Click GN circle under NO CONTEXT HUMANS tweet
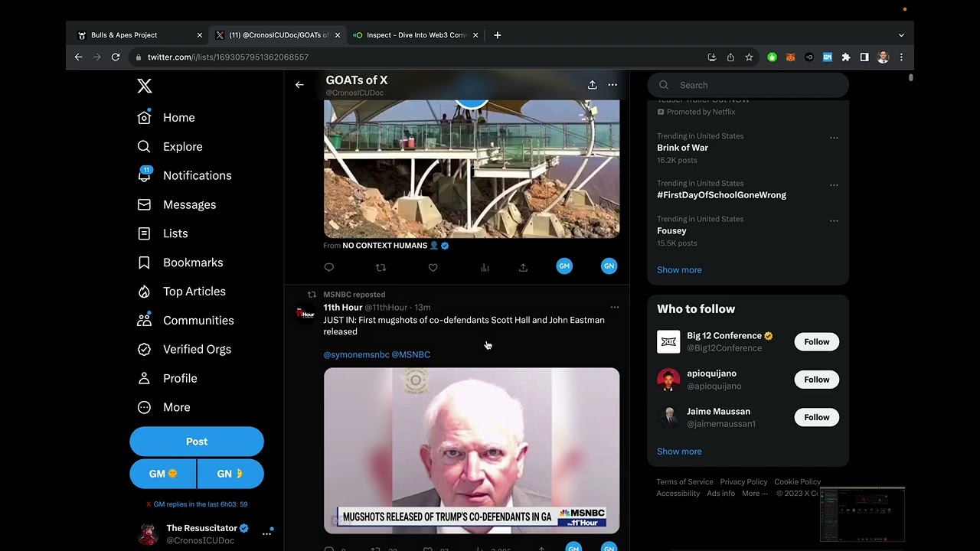Screen dimensions: 980x551 [x=609, y=266]
